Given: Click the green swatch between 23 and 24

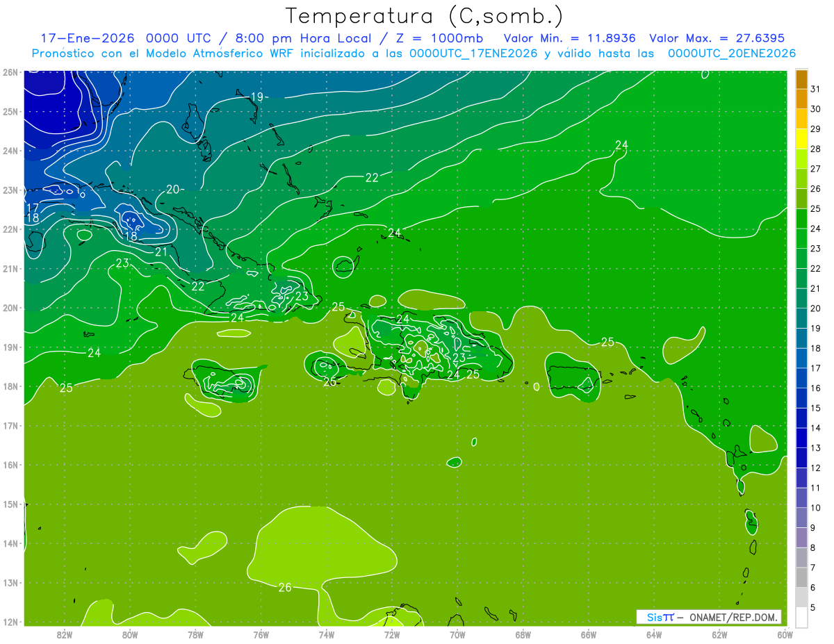Looking at the screenshot, I should [x=801, y=239].
